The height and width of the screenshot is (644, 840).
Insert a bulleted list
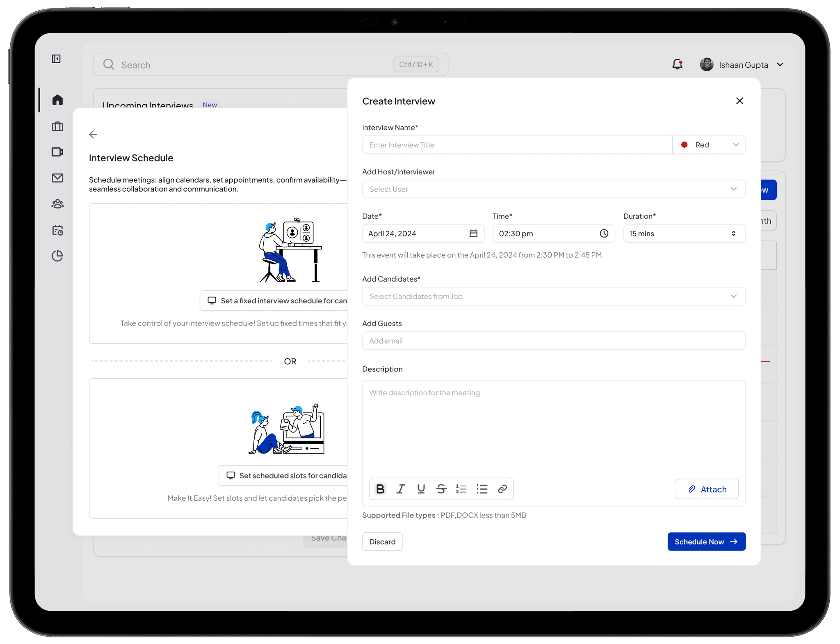pyautogui.click(x=482, y=489)
